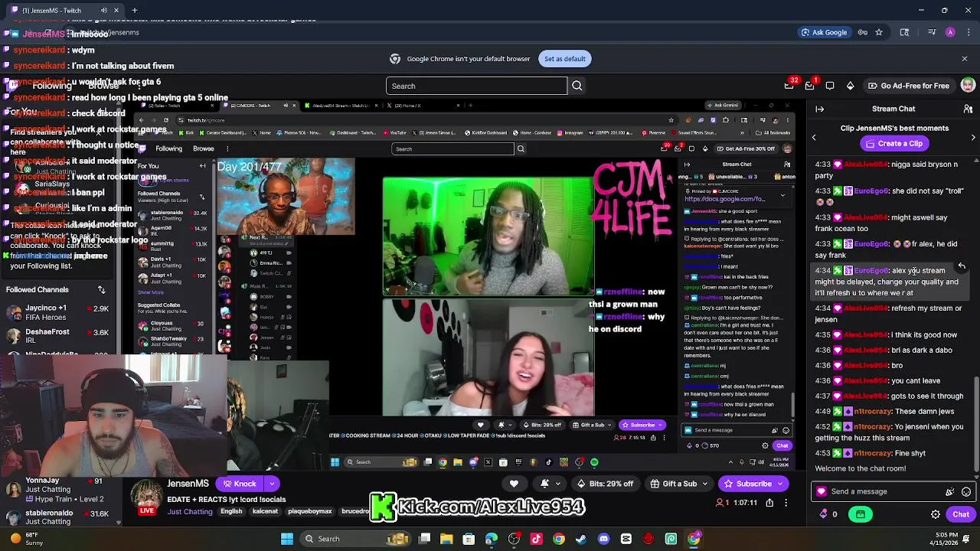Viewport: 980px width, 551px height.
Task: Click the Go Ad-Free for Free button
Action: [908, 86]
